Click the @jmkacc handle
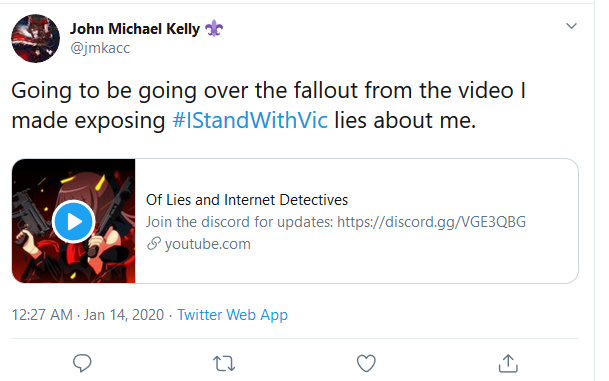Image resolution: width=609 pixels, height=381 pixels. tap(100, 48)
